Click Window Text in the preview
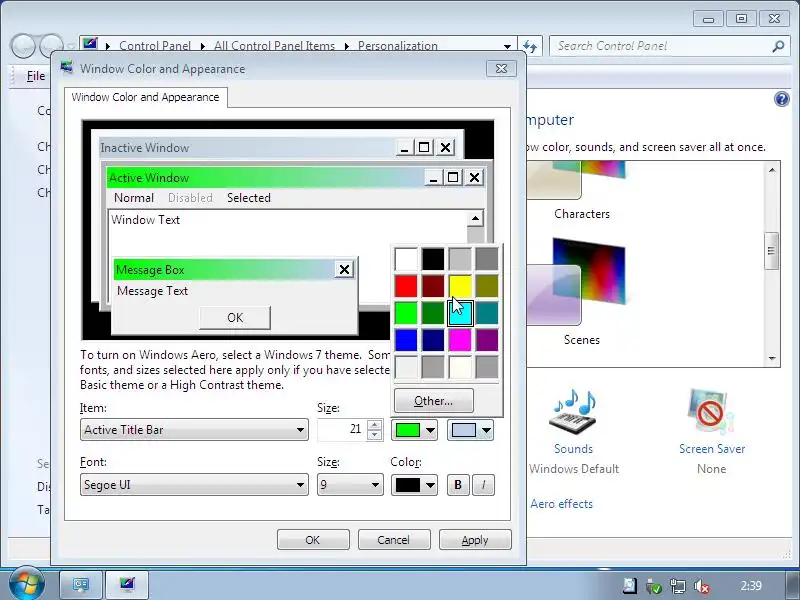The image size is (800, 600). pos(145,220)
